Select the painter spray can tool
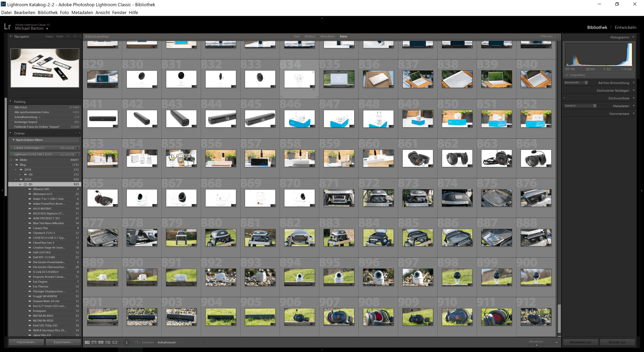 pos(126,342)
